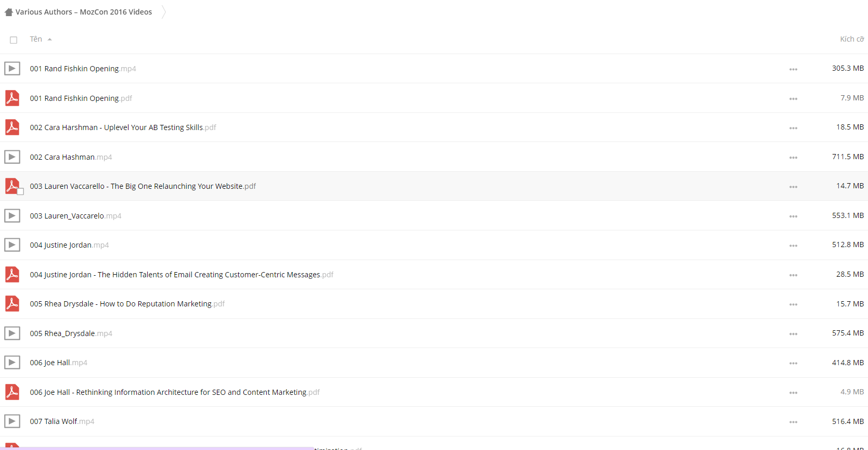868x450 pixels.
Task: Open file 007 Talia Wolf.mp4
Action: pyautogui.click(x=62, y=421)
